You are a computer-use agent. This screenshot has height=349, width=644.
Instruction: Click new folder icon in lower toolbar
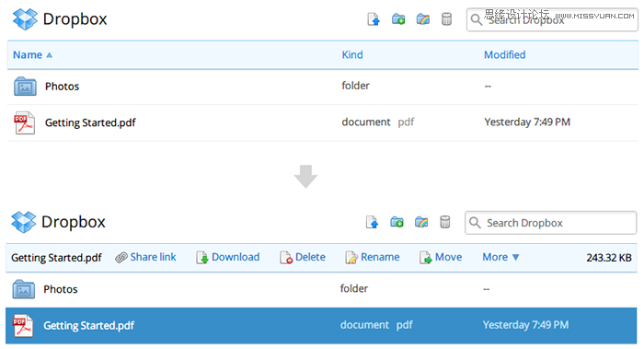(397, 222)
